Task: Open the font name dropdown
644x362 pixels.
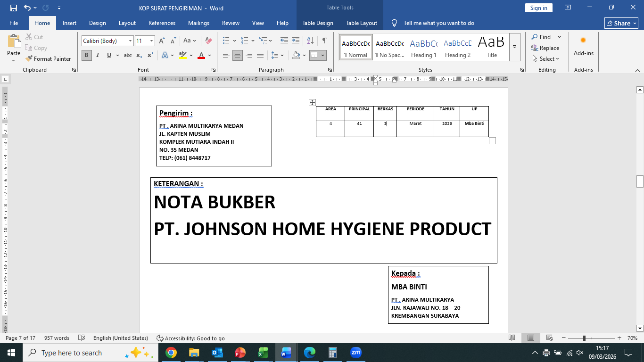Action: [x=130, y=41]
